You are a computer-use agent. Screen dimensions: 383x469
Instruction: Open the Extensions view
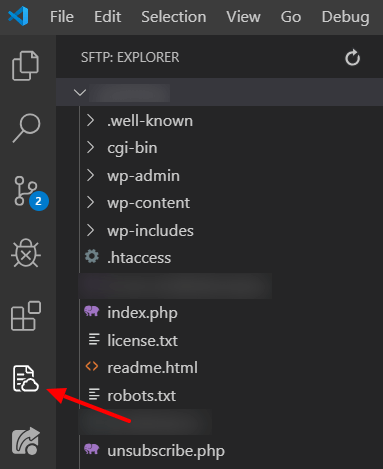(x=26, y=316)
